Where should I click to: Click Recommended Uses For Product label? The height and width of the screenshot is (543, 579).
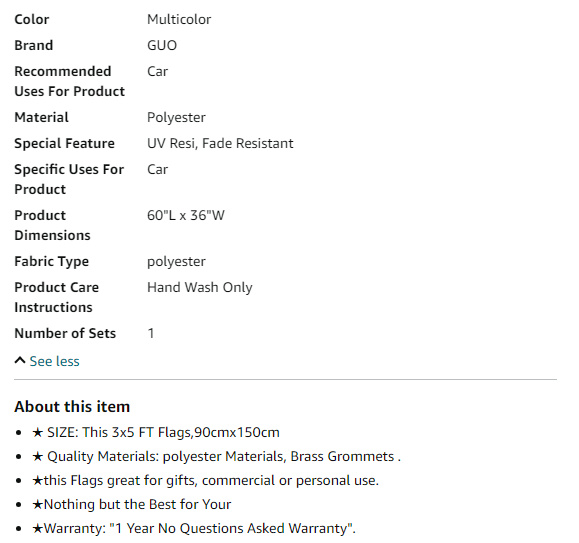point(69,81)
